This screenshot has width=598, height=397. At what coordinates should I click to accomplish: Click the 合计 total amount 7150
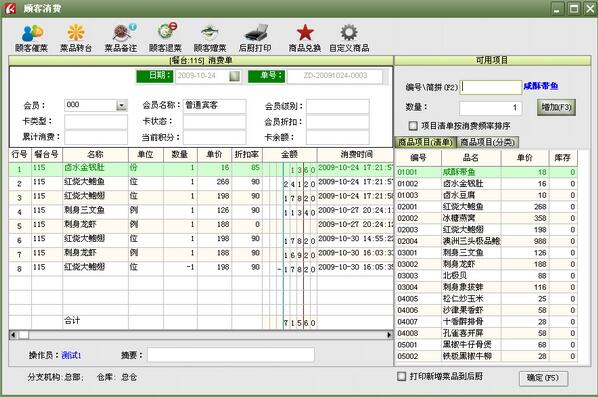299,323
